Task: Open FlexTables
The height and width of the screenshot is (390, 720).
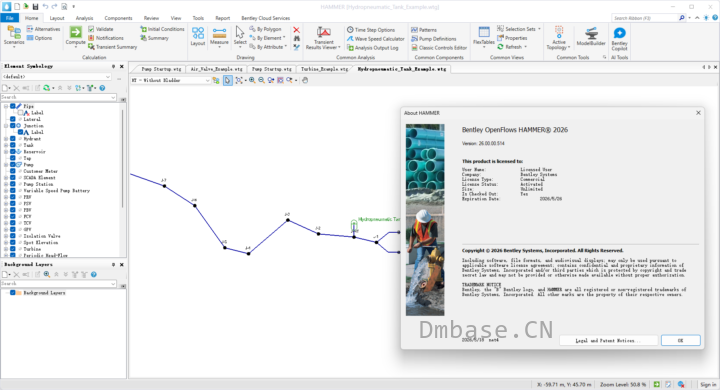Action: click(x=484, y=36)
